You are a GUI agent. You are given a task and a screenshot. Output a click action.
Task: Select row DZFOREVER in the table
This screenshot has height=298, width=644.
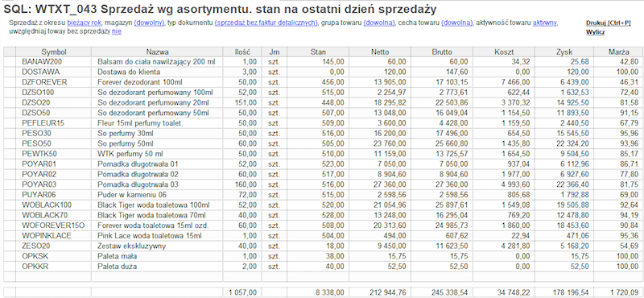(x=324, y=82)
